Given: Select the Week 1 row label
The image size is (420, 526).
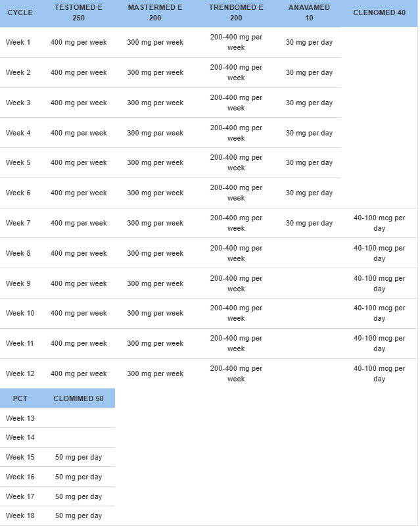Looking at the screenshot, I should 18,43.
